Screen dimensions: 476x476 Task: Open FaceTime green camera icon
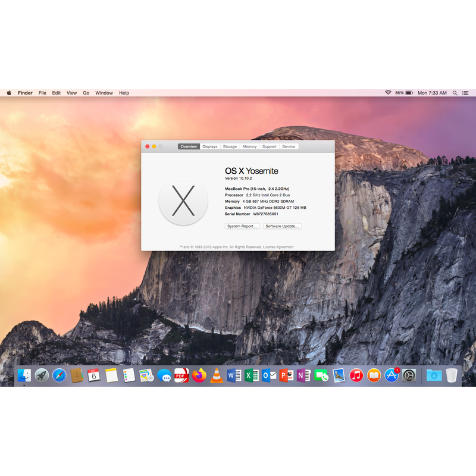pos(321,375)
